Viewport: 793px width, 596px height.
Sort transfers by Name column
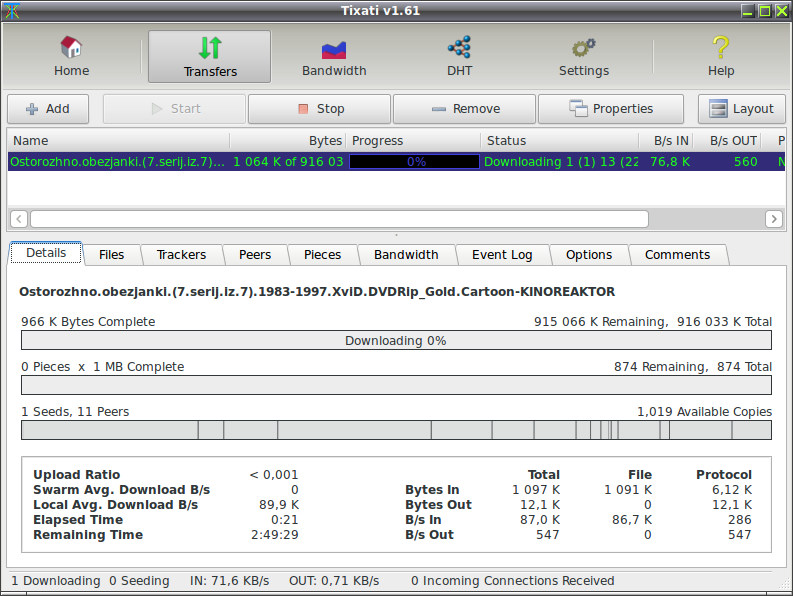click(x=118, y=141)
